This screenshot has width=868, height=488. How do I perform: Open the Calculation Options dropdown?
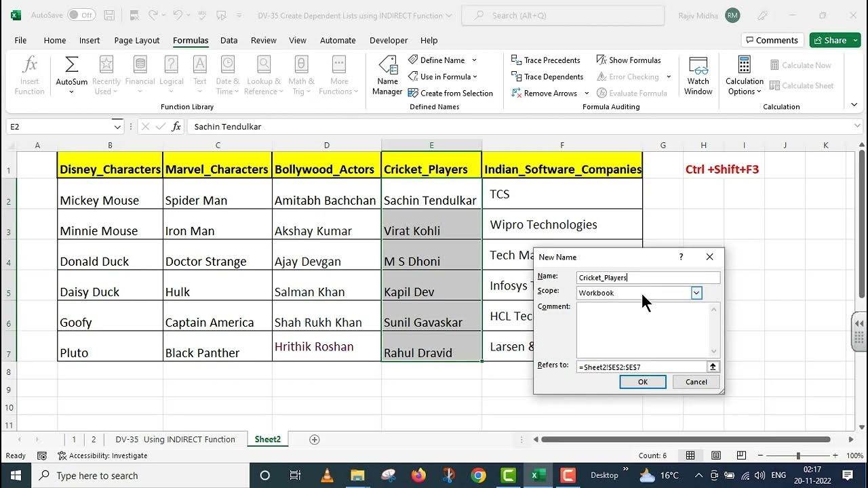(745, 75)
